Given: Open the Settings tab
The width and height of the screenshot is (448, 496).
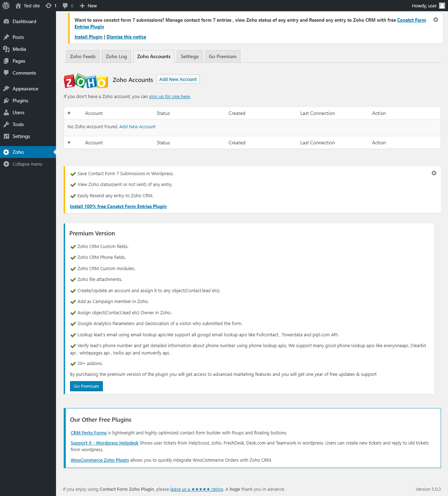Looking at the screenshot, I should tap(190, 56).
